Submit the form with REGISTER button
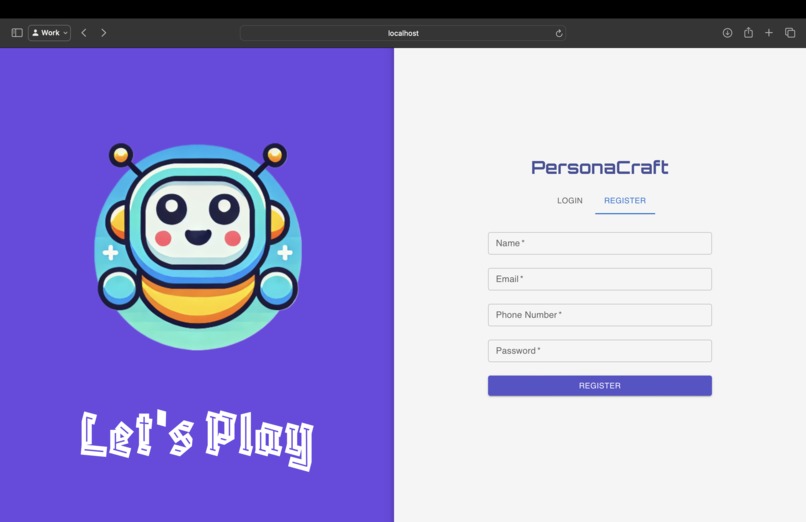 pos(600,386)
